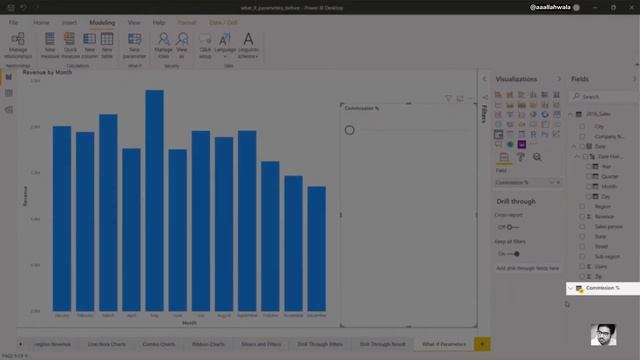Screen dimensions: 640x360
Task: Select the donut chart visual icon
Action: pos(545,115)
